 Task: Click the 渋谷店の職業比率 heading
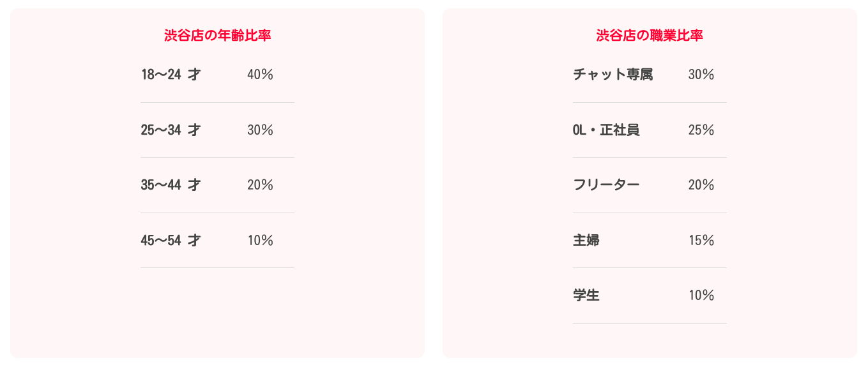[650, 36]
